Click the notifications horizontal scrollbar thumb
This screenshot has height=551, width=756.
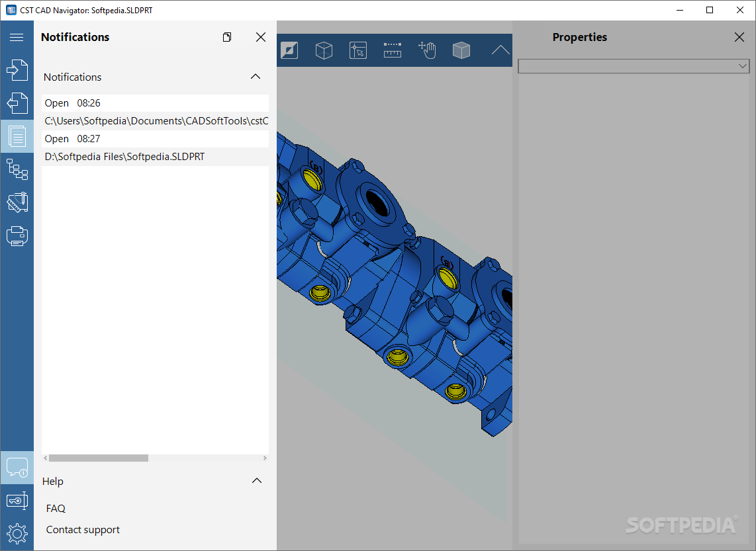[x=99, y=458]
